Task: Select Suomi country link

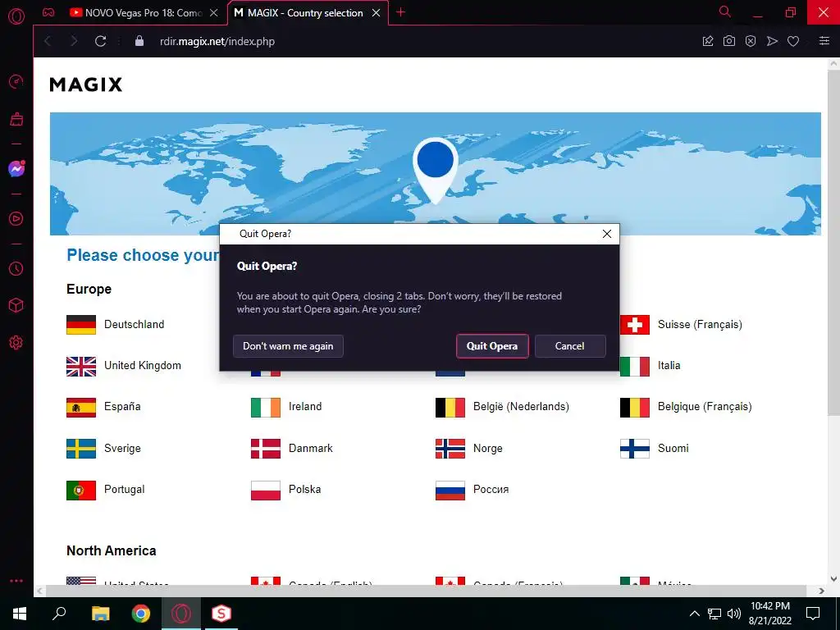Action: click(x=673, y=449)
